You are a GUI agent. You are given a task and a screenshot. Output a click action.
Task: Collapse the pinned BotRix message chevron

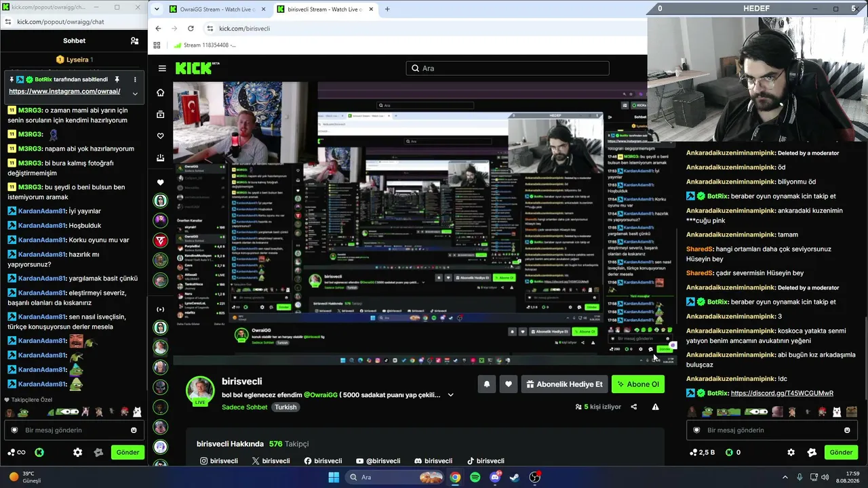(135, 94)
